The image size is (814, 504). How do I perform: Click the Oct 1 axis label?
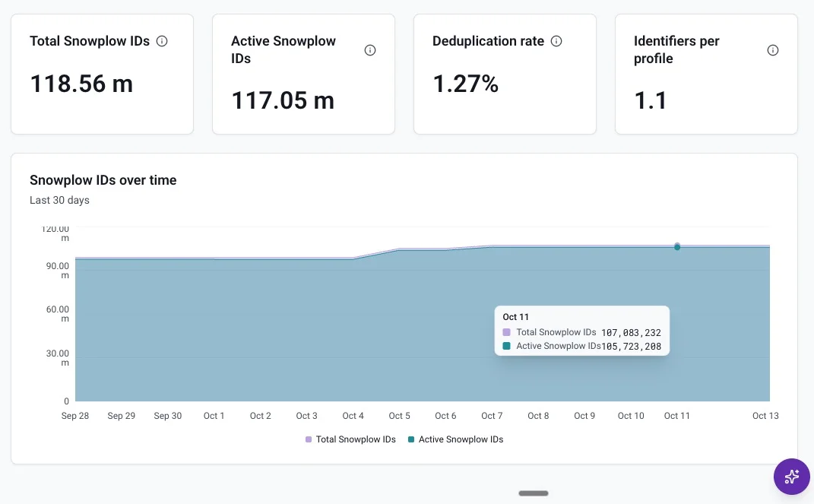click(214, 416)
